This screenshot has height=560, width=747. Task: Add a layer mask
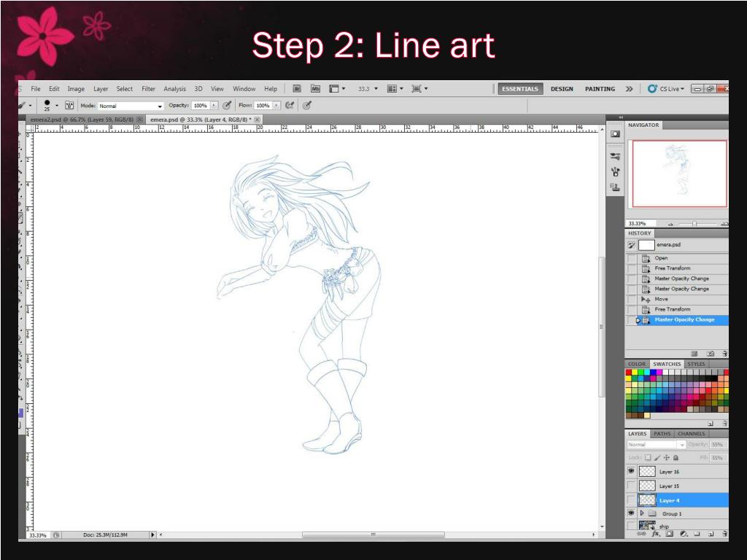point(670,534)
